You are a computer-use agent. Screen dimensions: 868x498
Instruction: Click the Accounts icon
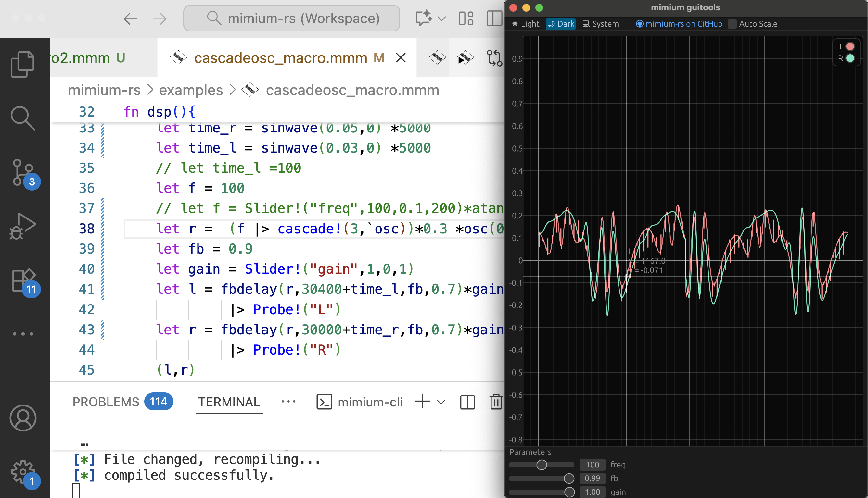pyautogui.click(x=23, y=418)
